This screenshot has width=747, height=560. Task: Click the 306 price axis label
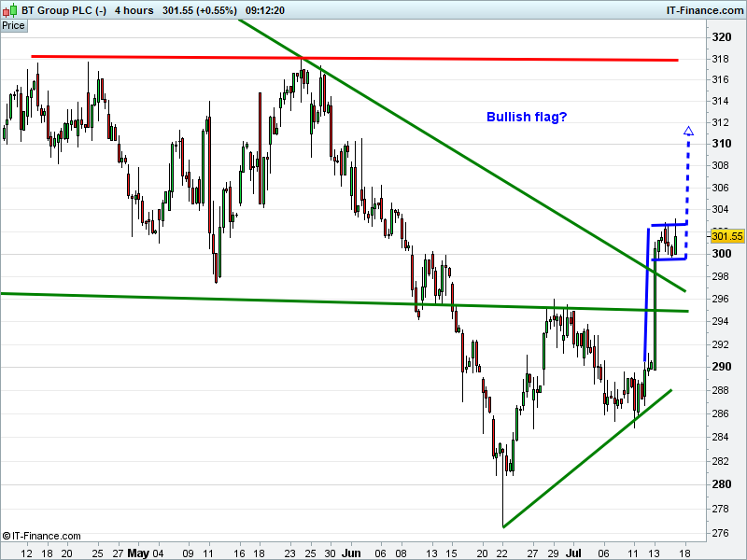(x=720, y=188)
